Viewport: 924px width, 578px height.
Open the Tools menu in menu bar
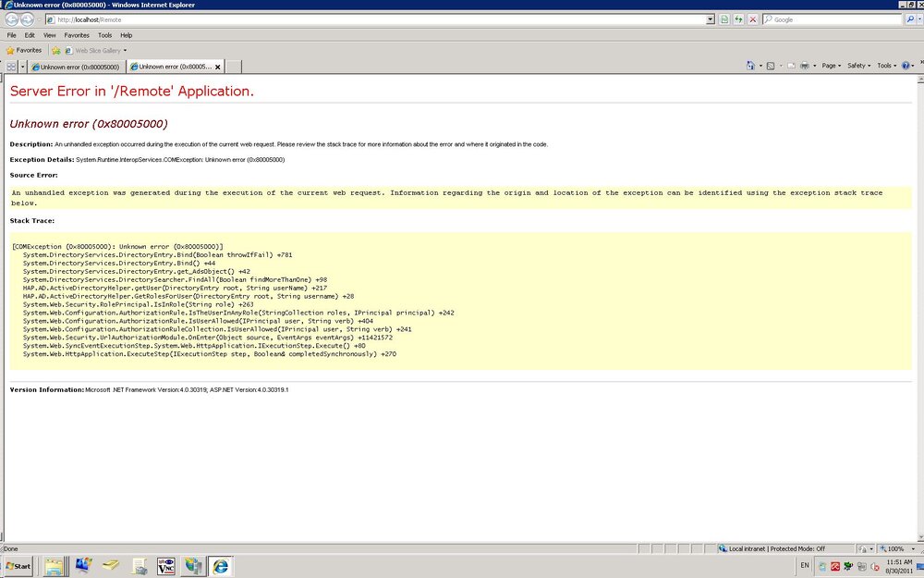coord(105,35)
